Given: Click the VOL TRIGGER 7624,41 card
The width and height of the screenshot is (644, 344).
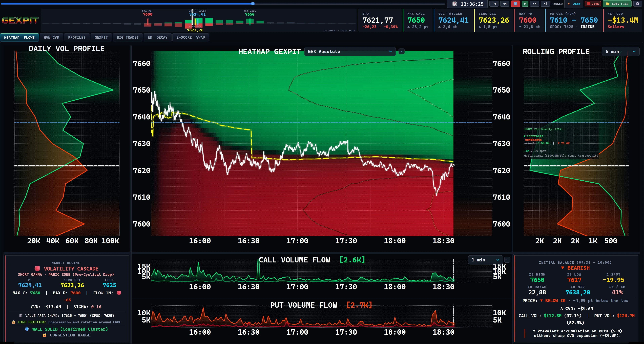Looking at the screenshot, I should (x=453, y=20).
